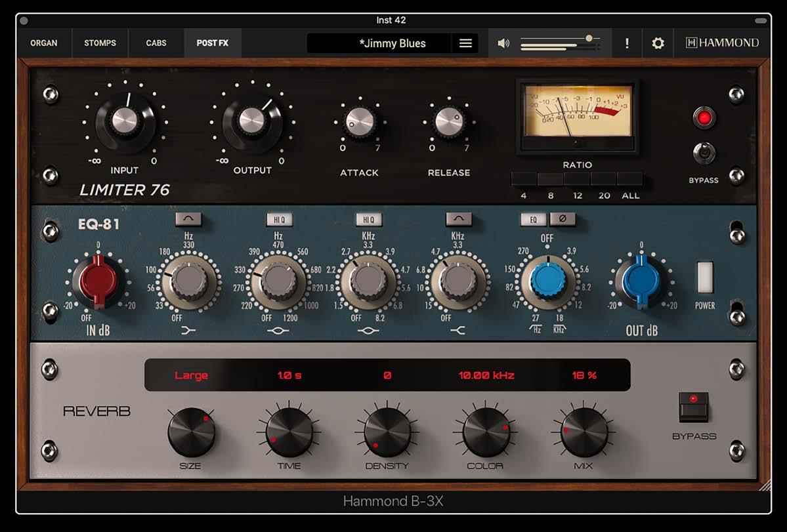
Task: Switch to the ORGAN tab
Action: click(44, 43)
